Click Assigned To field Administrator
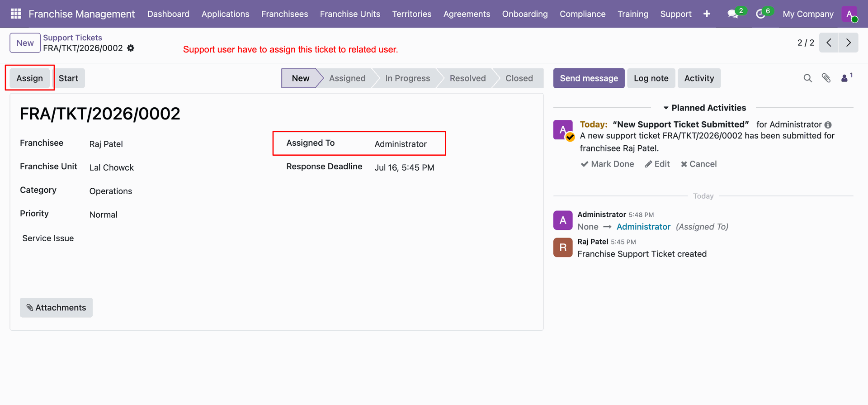868x405 pixels. click(x=401, y=144)
